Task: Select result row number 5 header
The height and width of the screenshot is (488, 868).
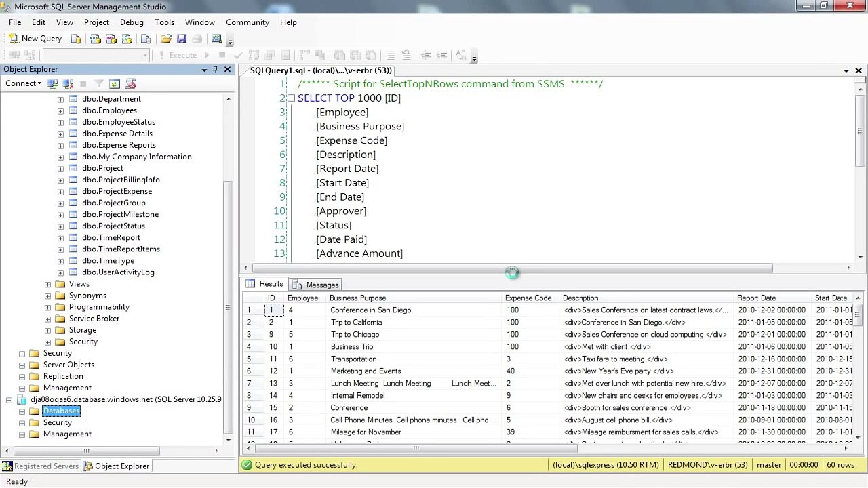Action: click(x=253, y=359)
